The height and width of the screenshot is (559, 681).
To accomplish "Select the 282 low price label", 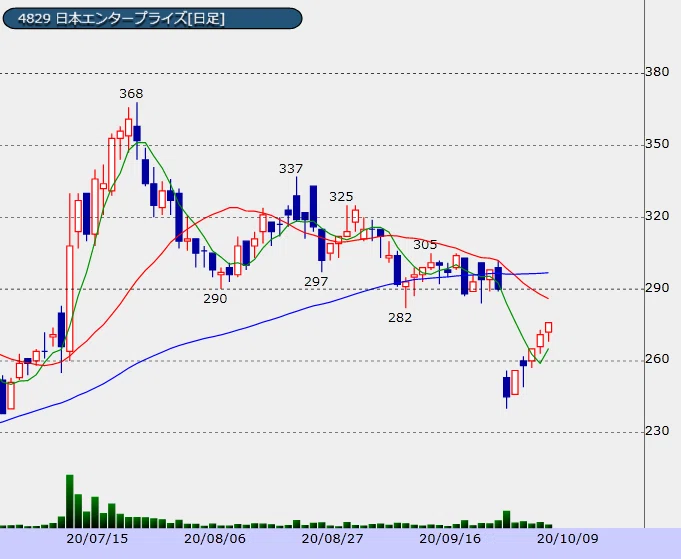I will click(x=400, y=318).
